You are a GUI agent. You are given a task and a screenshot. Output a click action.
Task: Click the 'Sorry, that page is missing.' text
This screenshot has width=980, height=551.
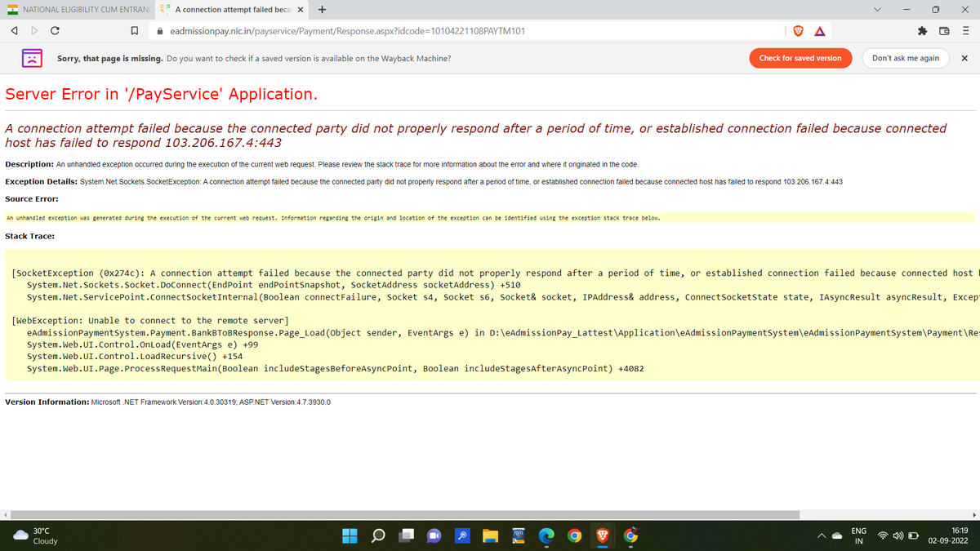(x=109, y=59)
